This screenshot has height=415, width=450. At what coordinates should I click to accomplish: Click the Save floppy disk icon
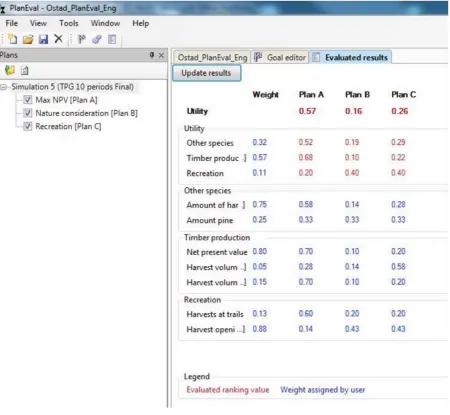43,40
